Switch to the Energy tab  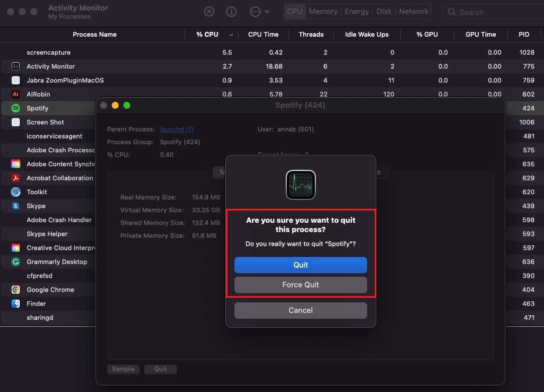[356, 12]
